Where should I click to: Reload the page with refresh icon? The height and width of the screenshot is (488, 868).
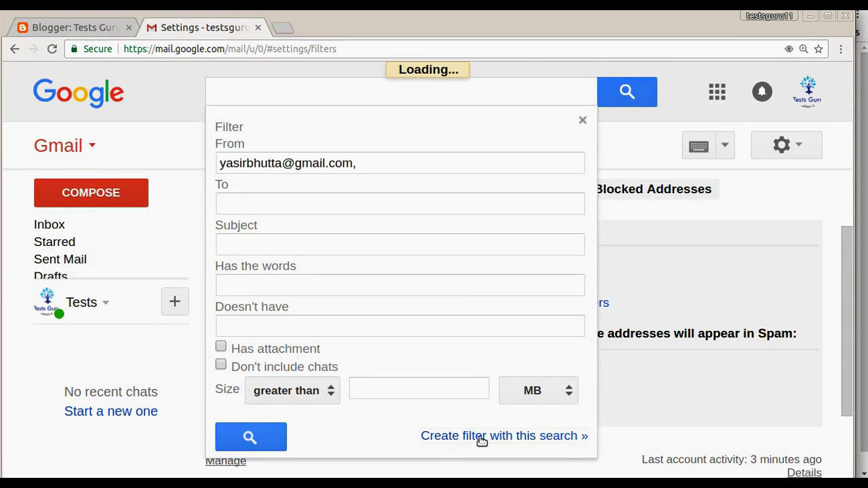52,49
